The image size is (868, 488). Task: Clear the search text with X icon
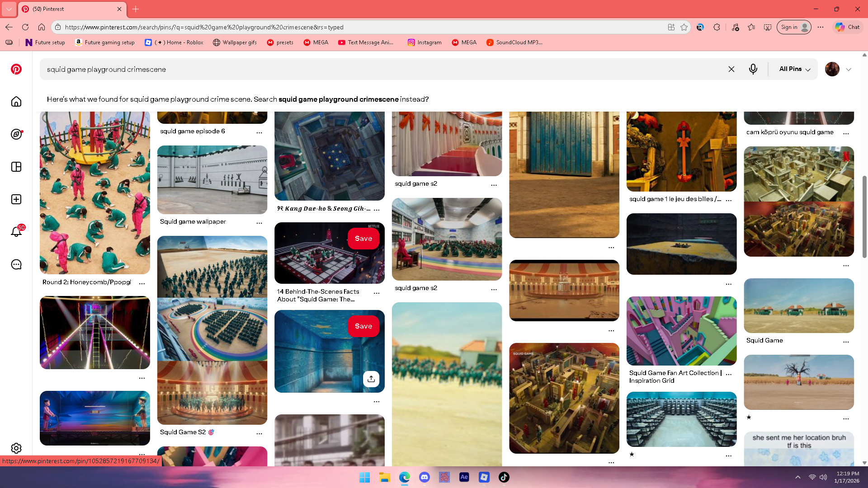tap(731, 69)
